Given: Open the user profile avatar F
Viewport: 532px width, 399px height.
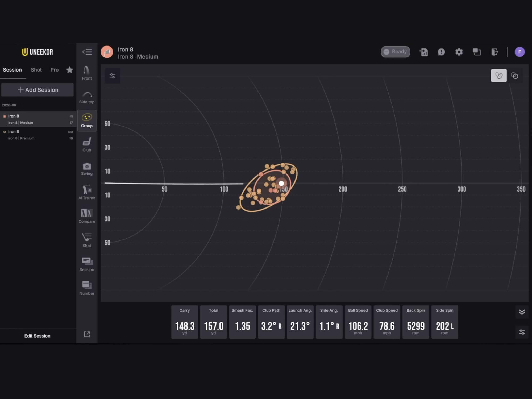Looking at the screenshot, I should click(519, 52).
